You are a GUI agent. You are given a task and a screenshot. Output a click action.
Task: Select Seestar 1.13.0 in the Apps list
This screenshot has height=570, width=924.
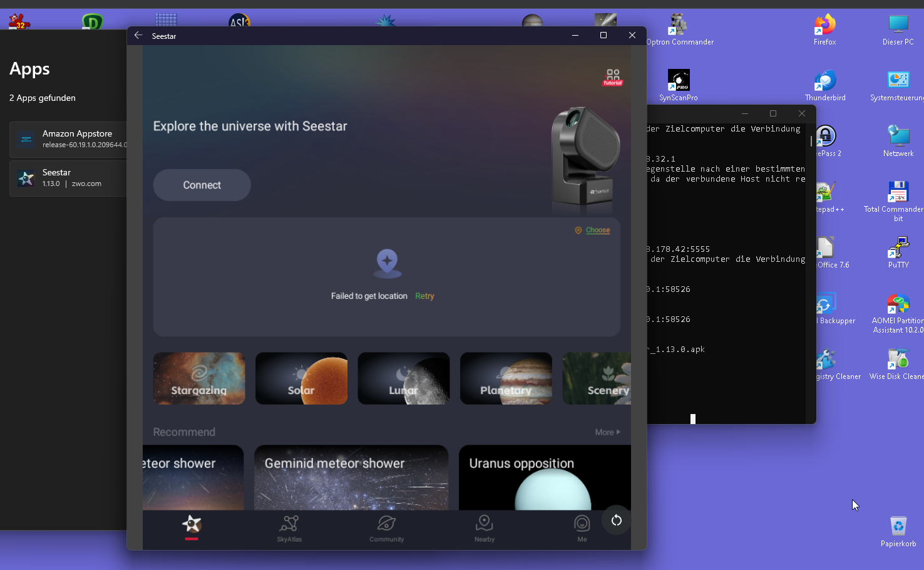click(x=68, y=178)
